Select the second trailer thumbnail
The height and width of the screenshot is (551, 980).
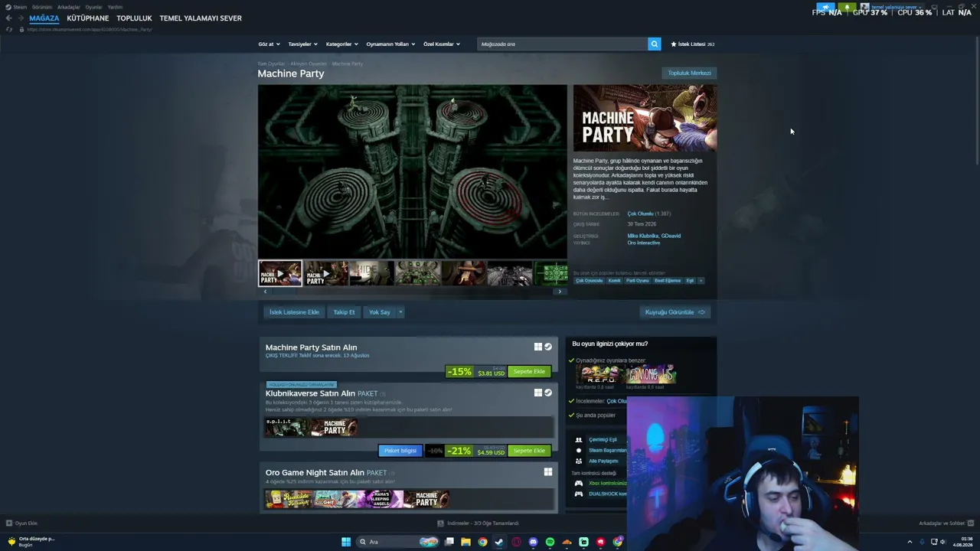(325, 273)
